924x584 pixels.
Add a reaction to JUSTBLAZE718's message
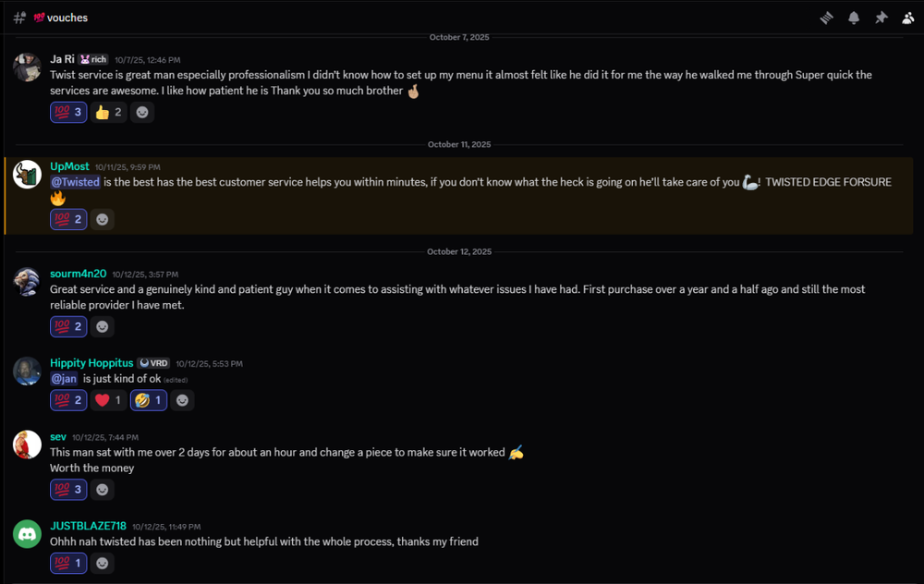(x=103, y=563)
